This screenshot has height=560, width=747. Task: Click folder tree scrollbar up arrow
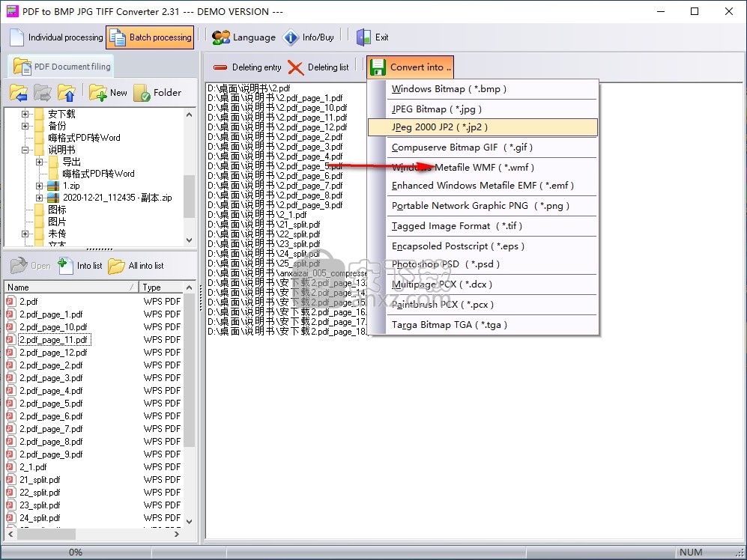(189, 115)
